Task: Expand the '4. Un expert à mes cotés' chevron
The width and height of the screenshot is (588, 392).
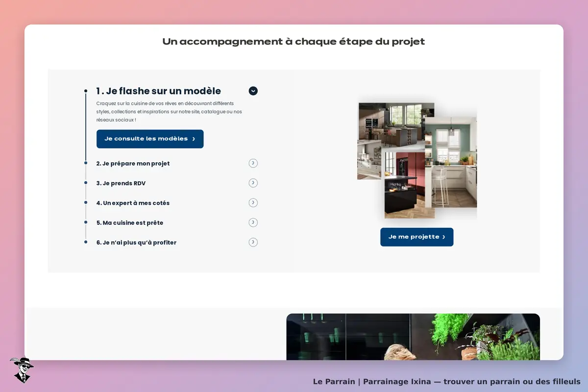Action: click(x=253, y=202)
